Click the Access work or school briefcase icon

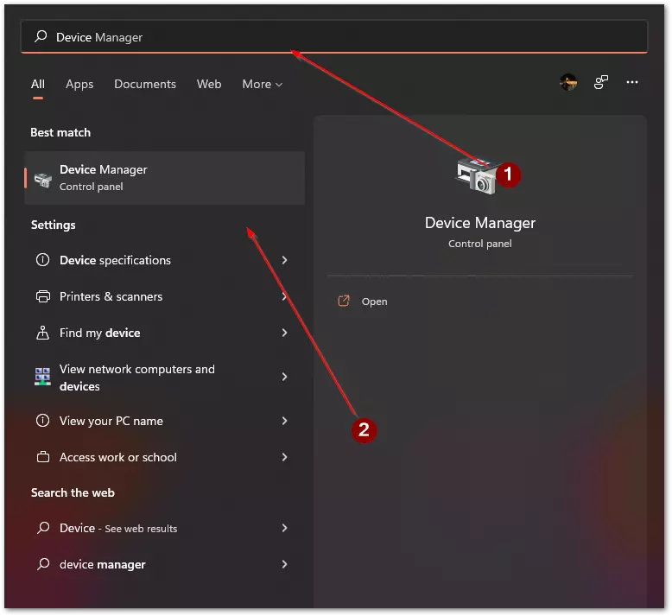[43, 457]
